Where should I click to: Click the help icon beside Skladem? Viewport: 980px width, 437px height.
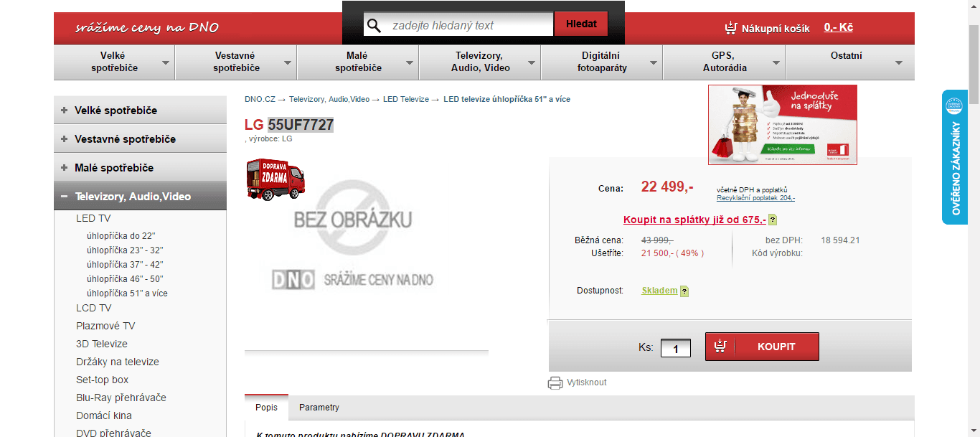pyautogui.click(x=684, y=291)
